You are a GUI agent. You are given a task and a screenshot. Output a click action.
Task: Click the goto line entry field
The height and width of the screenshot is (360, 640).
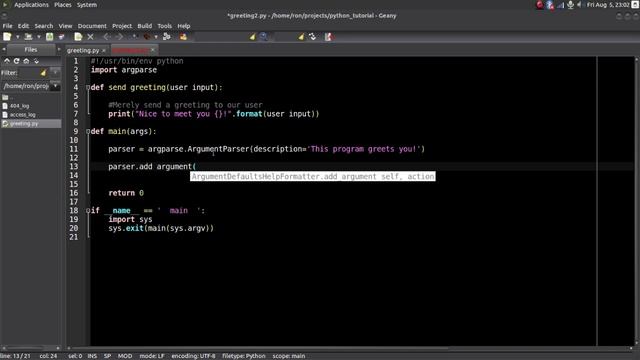click(x=285, y=37)
